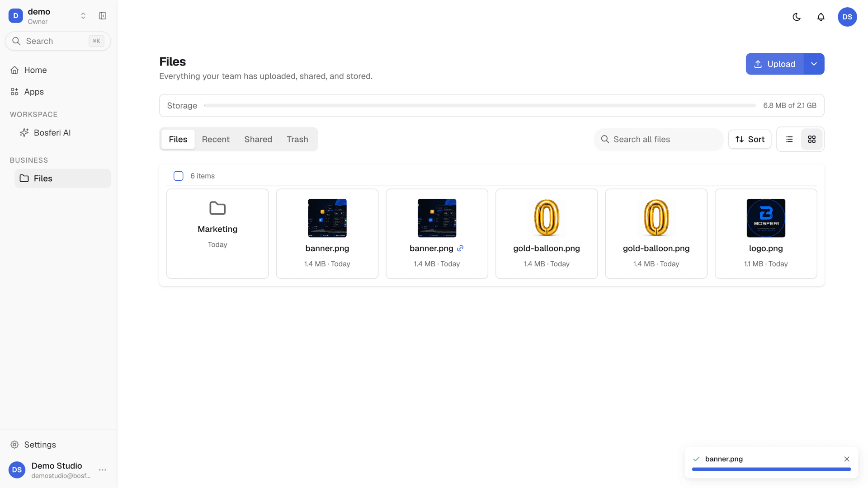Collapse the sidebar panel icon
The image size is (868, 488).
click(103, 16)
